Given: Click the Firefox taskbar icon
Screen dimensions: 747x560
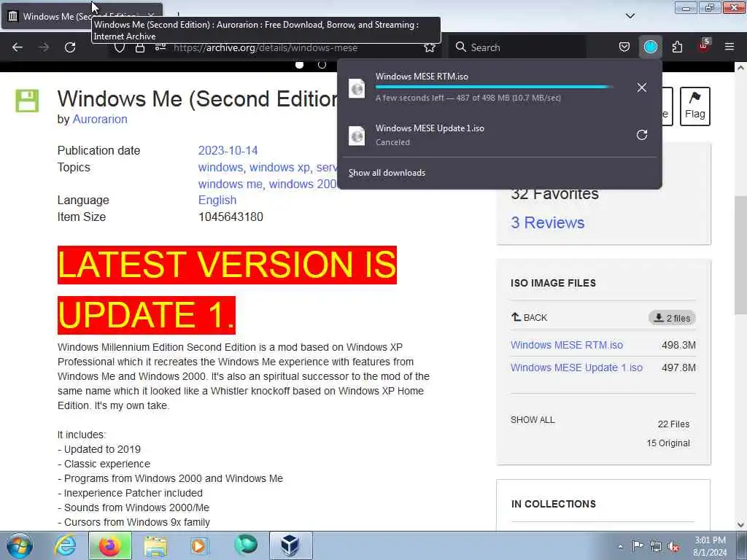Looking at the screenshot, I should point(110,545).
